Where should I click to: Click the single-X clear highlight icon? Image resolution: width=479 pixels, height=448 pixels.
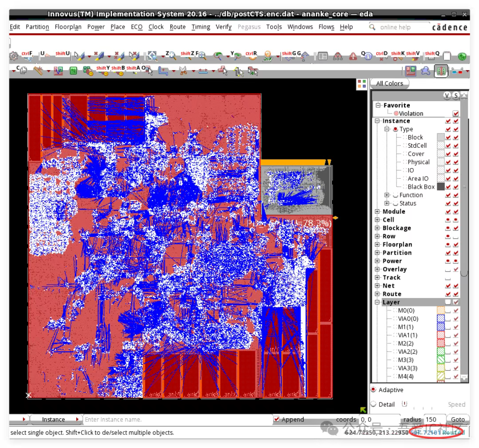[x=98, y=56]
